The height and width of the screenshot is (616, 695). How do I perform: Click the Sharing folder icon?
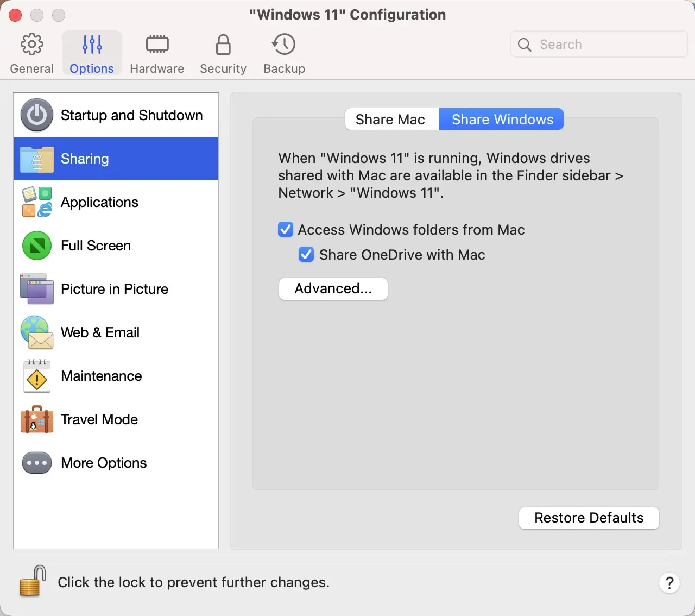(37, 159)
